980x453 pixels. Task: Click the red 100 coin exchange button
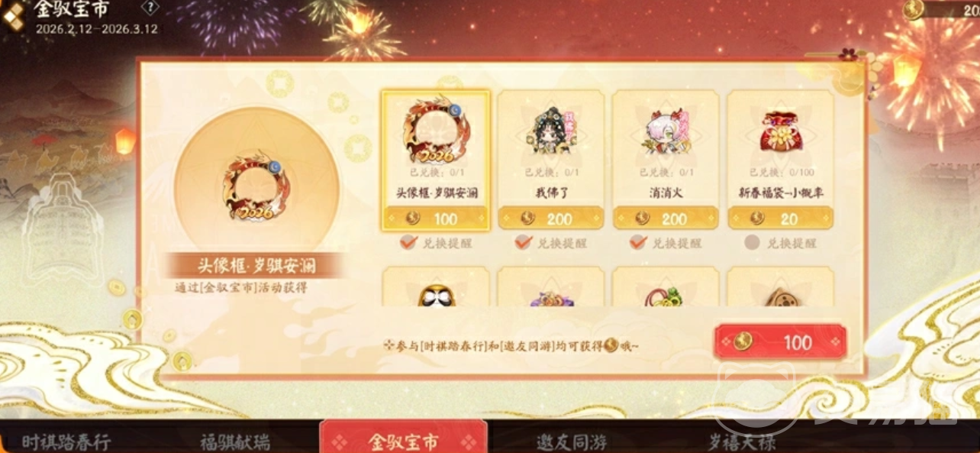tap(780, 341)
